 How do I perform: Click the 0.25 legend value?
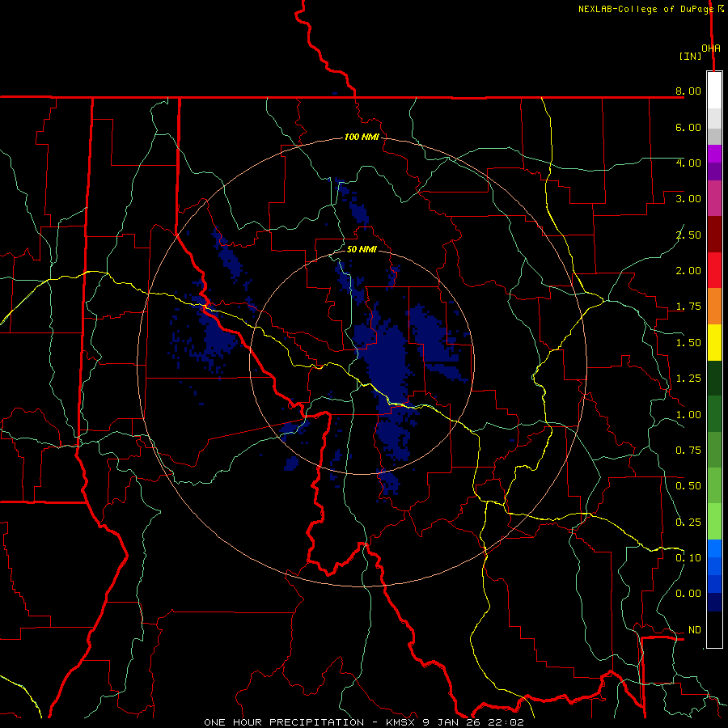tap(688, 523)
